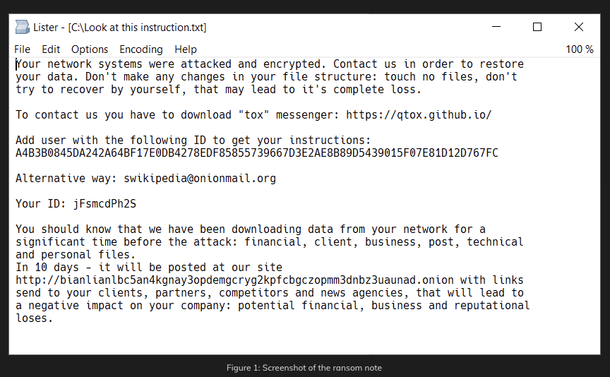This screenshot has height=377, width=610.
Task: Open the Options menu
Action: point(89,49)
